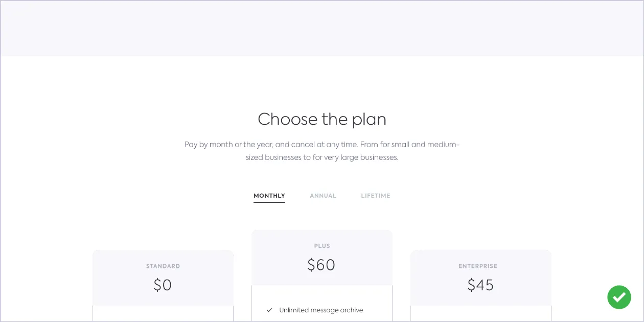Click the active underline beneath MONTHLY

(269, 202)
